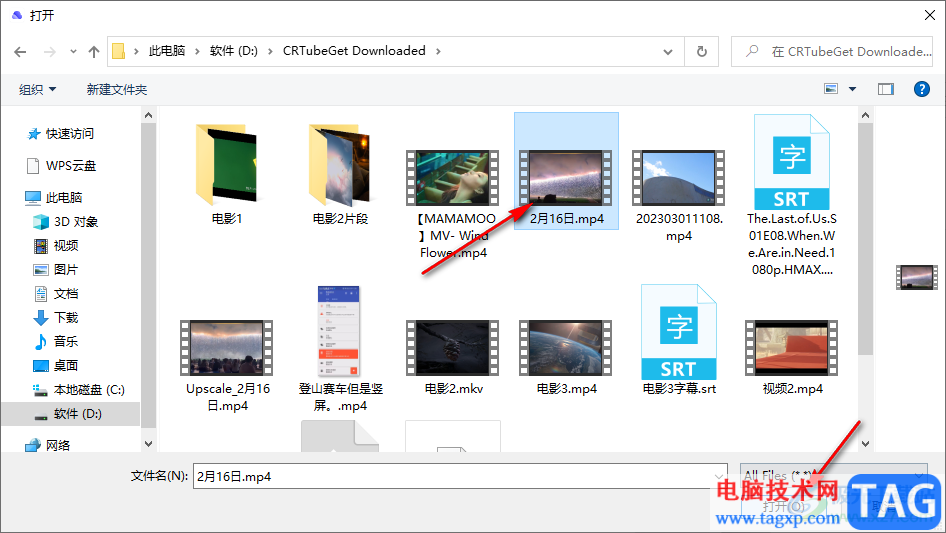946x533 pixels.
Task: Expand the address bar history dropdown
Action: (668, 51)
